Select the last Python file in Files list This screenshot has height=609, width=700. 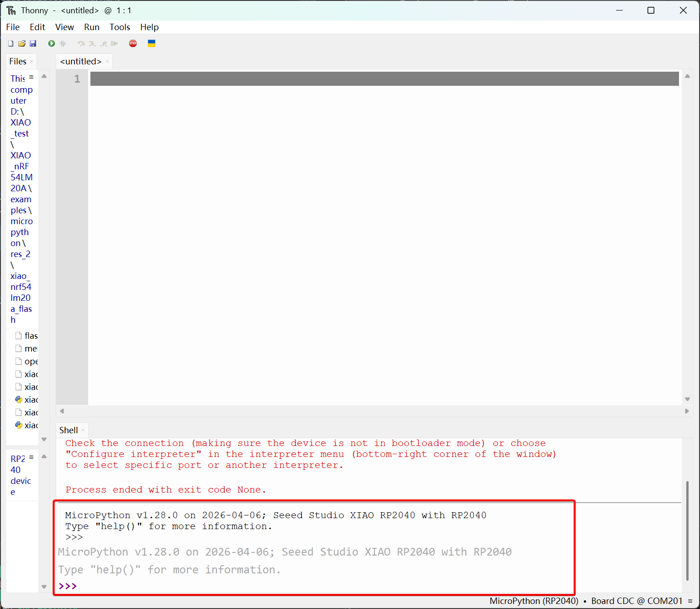pyautogui.click(x=26, y=425)
